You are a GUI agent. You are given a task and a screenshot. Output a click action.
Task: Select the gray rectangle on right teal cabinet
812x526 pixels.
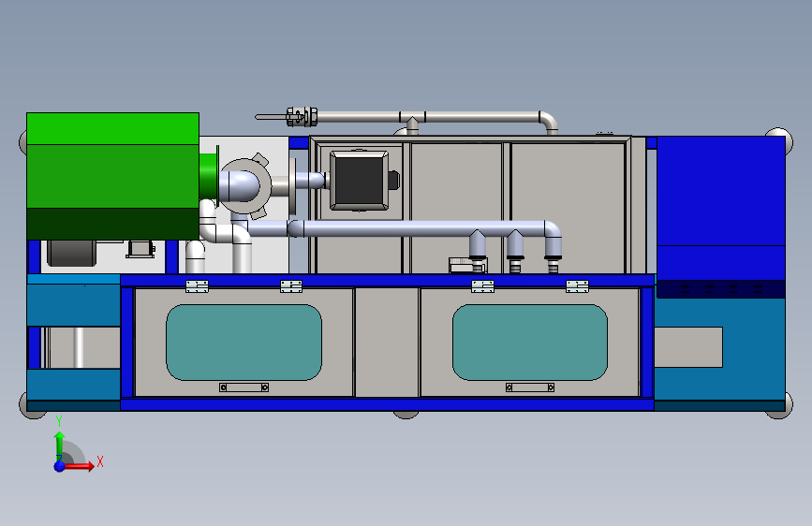688,347
